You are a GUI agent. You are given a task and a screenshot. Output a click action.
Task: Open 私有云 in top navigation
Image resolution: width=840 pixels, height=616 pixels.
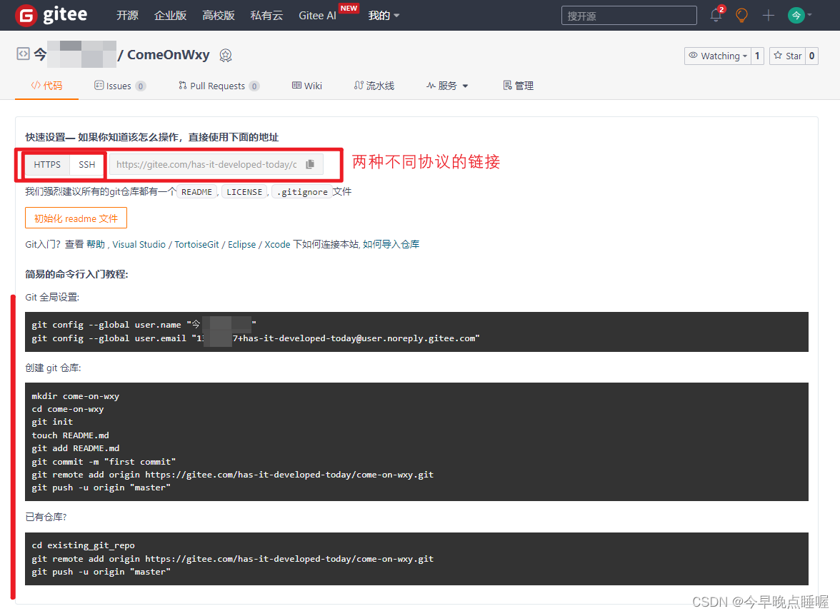[x=267, y=16]
